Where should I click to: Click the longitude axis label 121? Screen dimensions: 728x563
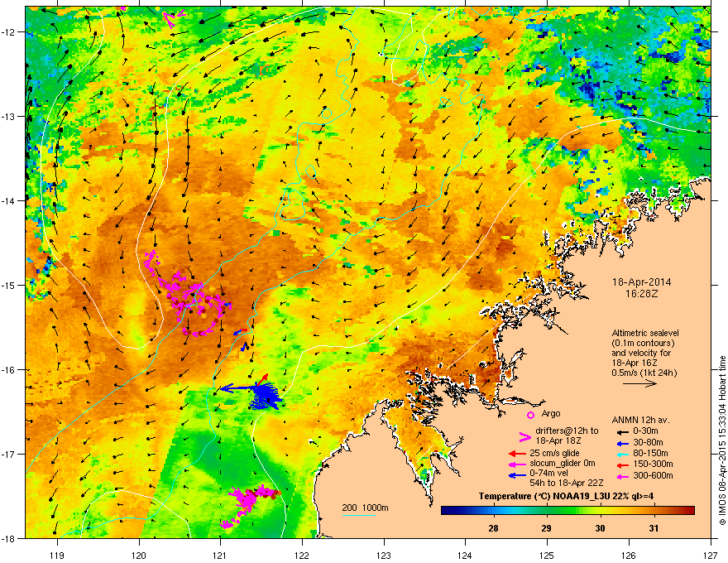[x=220, y=555]
